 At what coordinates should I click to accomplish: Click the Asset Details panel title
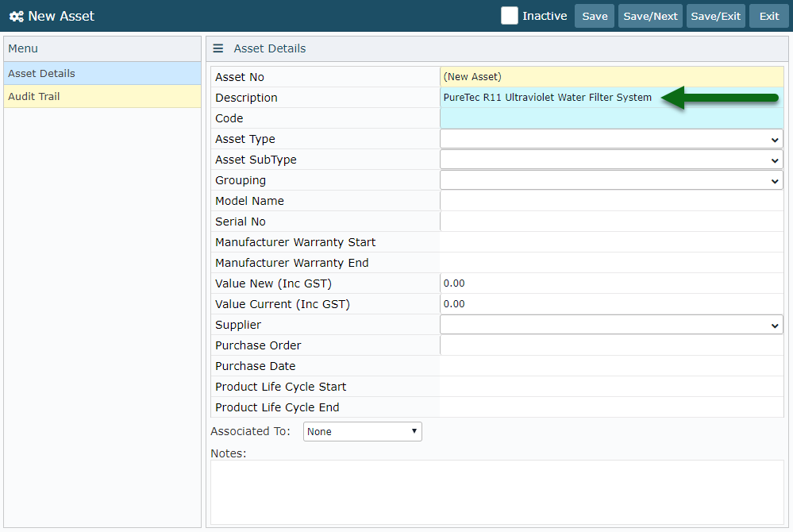pyautogui.click(x=270, y=48)
